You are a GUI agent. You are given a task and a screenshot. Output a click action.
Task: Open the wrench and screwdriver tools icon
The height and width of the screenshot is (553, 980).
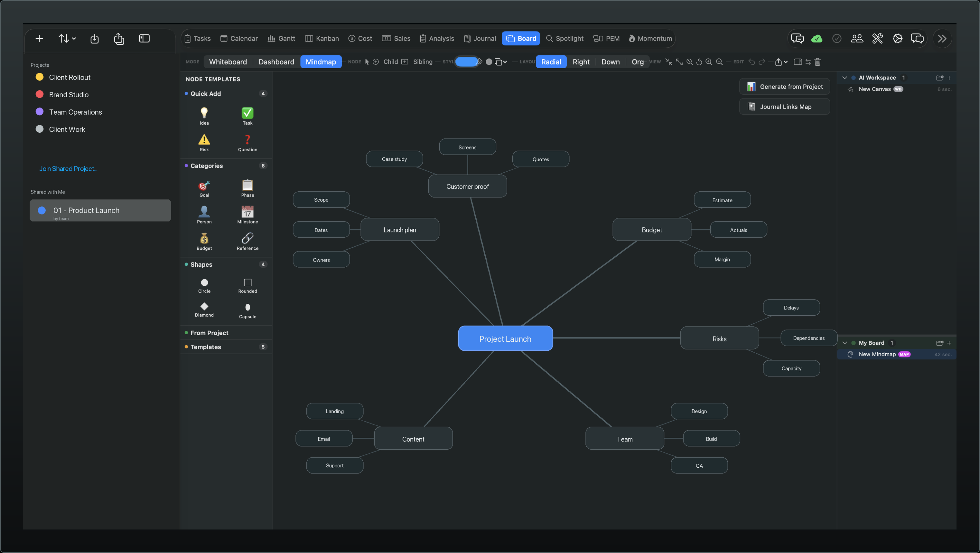877,38
